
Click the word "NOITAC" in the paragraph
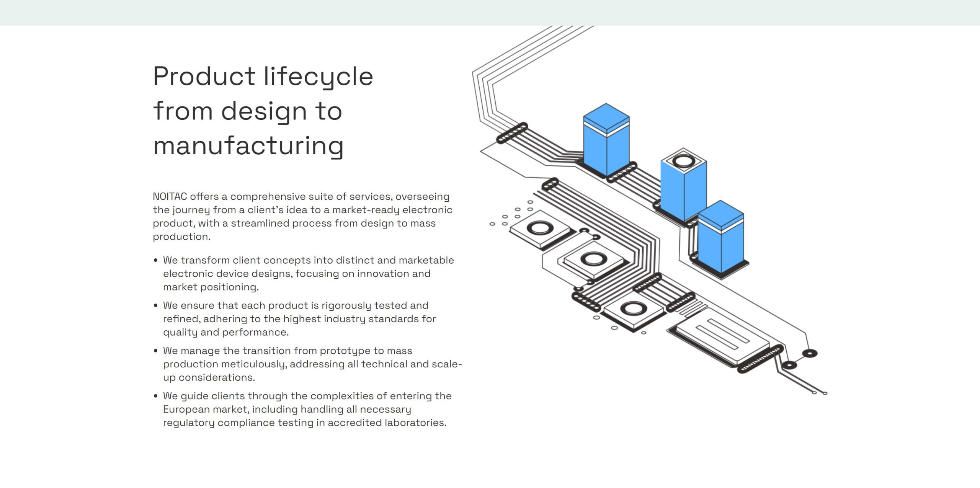(170, 197)
